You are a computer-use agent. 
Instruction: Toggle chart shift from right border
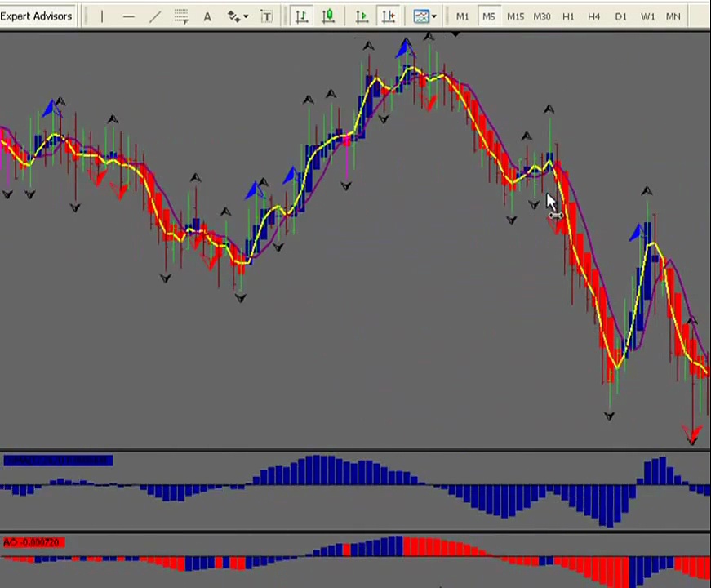389,17
